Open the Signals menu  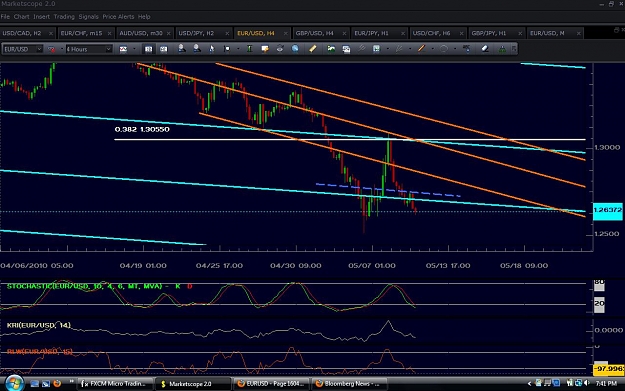[88, 17]
